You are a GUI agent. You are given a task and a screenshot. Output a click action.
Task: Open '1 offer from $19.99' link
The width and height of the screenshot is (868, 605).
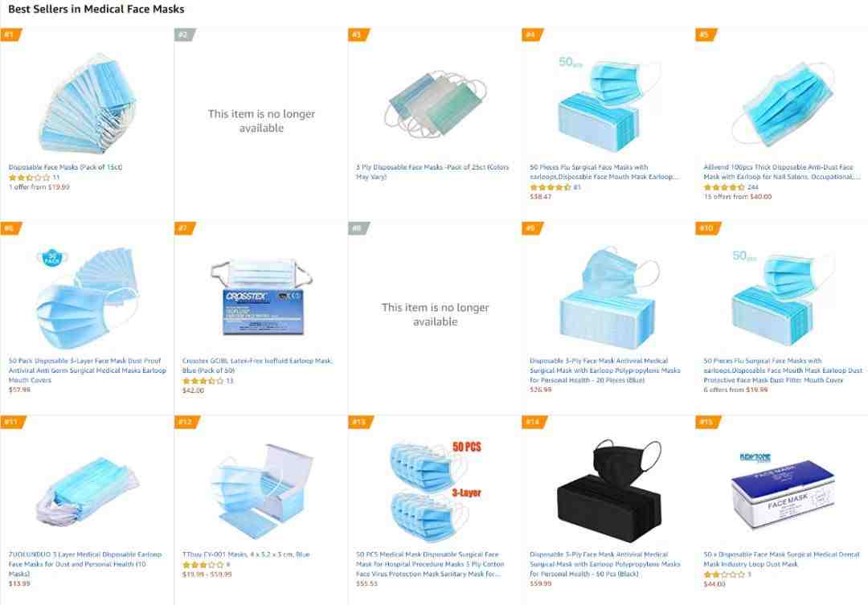(39, 187)
